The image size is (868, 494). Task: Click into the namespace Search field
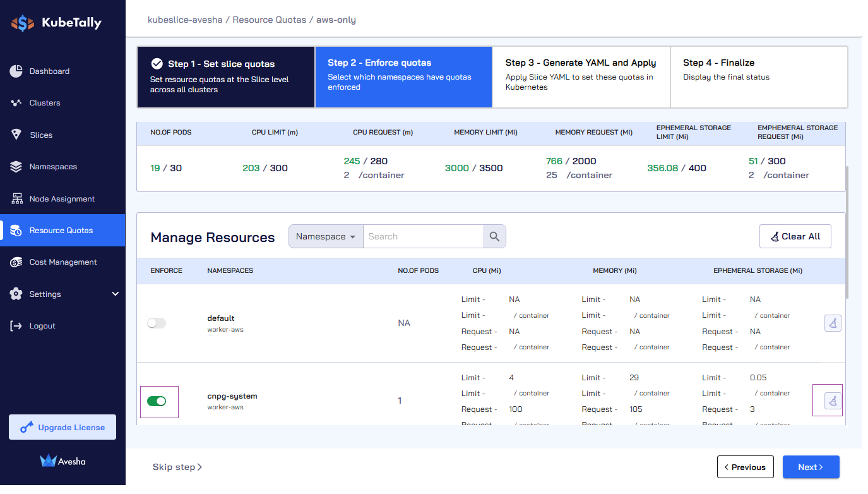click(423, 236)
